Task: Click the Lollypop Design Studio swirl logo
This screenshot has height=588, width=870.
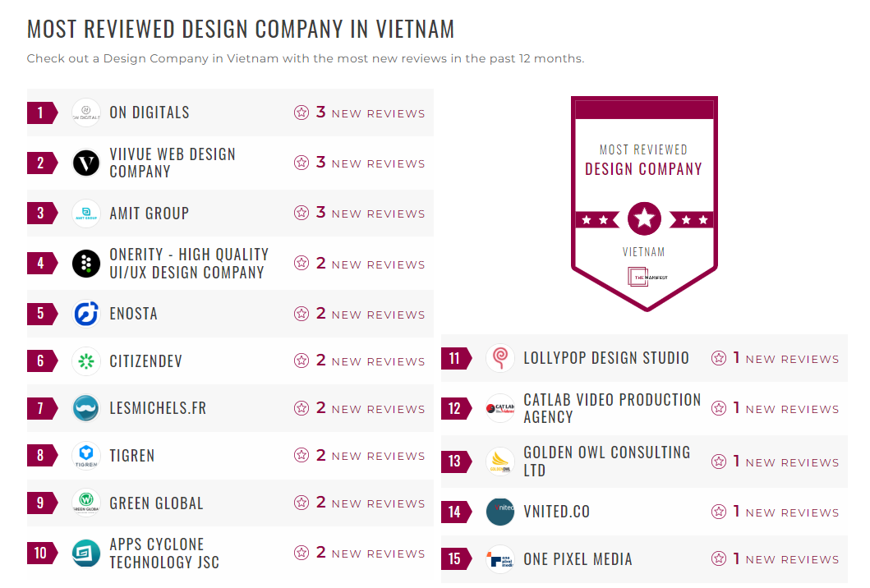Action: (x=500, y=358)
